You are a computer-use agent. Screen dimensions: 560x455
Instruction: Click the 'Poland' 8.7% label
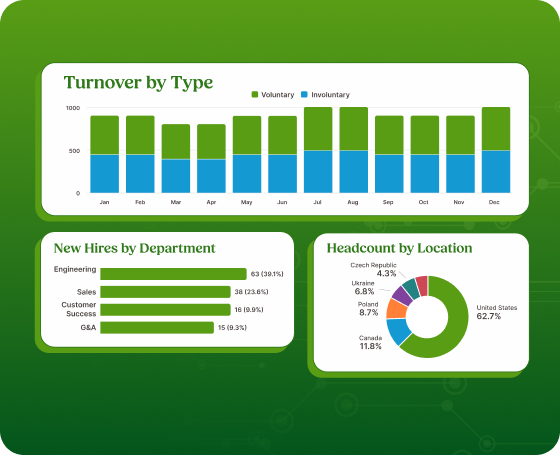tap(368, 309)
